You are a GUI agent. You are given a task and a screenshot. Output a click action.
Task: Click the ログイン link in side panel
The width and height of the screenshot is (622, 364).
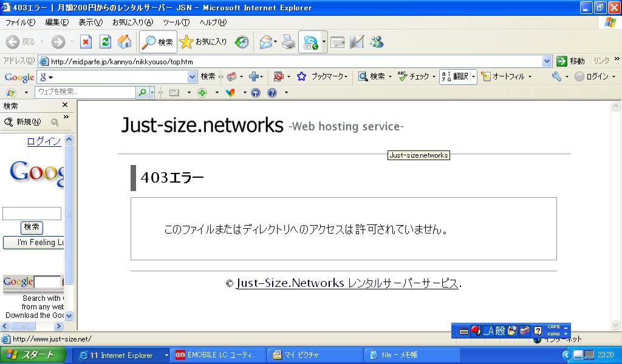44,141
